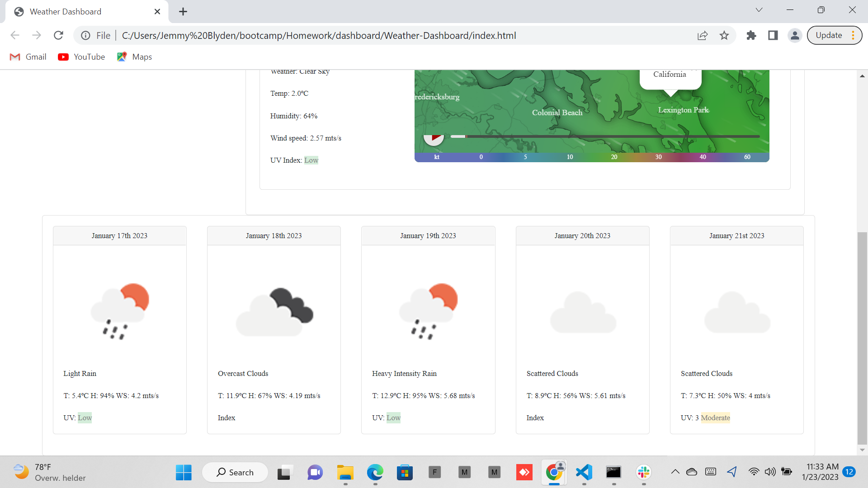The height and width of the screenshot is (488, 868).
Task: Open the tab search chevron
Action: click(759, 9)
